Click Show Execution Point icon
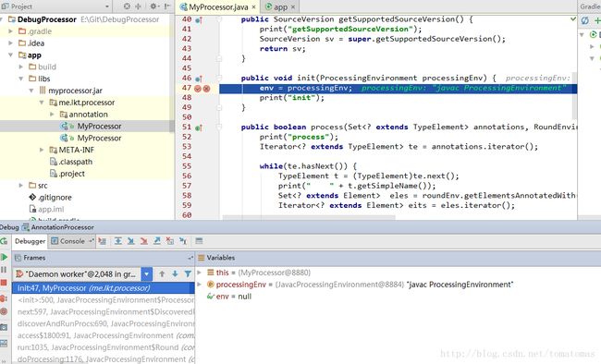This screenshot has height=364, width=601. click(x=103, y=241)
